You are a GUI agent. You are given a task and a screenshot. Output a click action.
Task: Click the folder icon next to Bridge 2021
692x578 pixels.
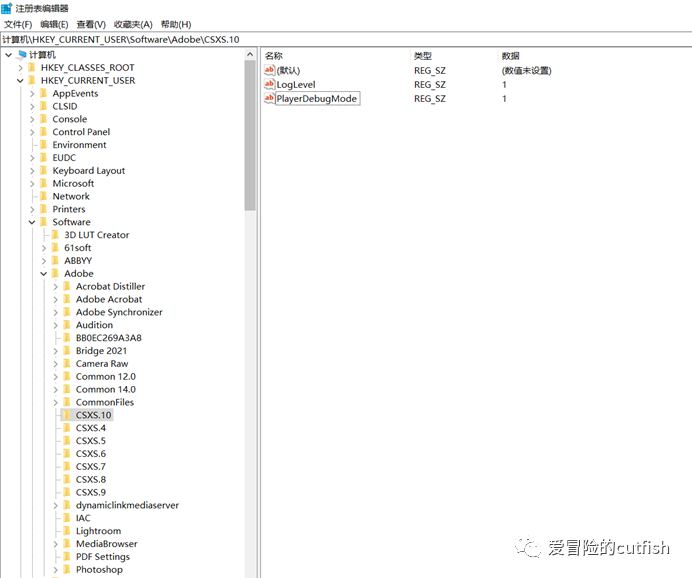pyautogui.click(x=67, y=351)
